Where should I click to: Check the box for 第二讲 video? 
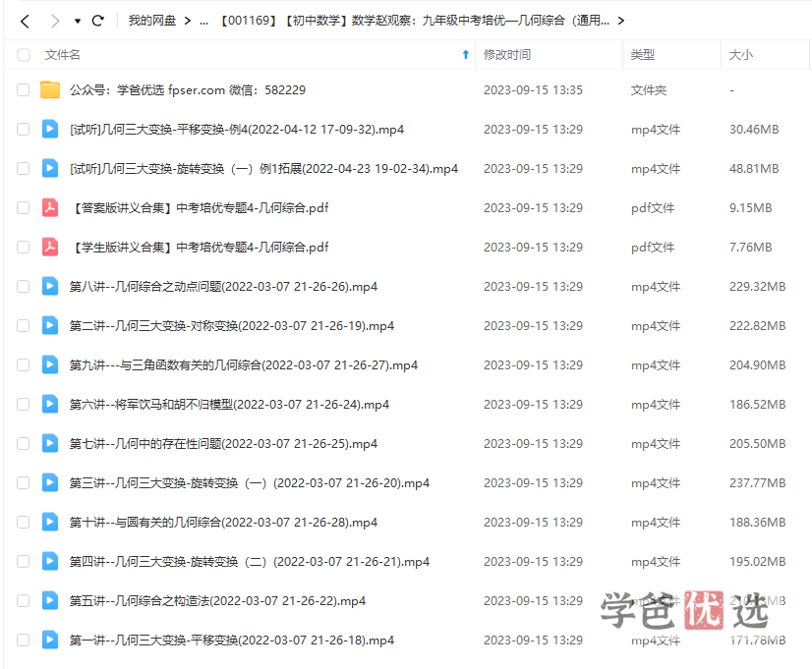tap(24, 326)
